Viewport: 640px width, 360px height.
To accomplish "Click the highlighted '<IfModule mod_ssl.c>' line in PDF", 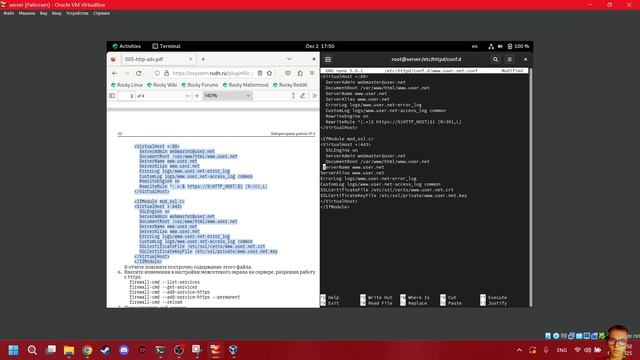I will pyautogui.click(x=159, y=202).
